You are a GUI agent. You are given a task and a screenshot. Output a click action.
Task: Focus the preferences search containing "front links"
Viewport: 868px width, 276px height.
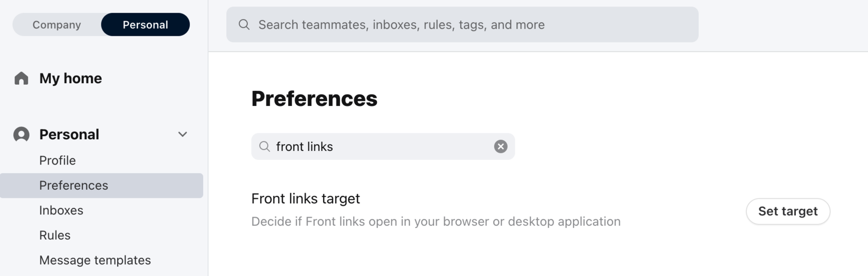coord(383,146)
